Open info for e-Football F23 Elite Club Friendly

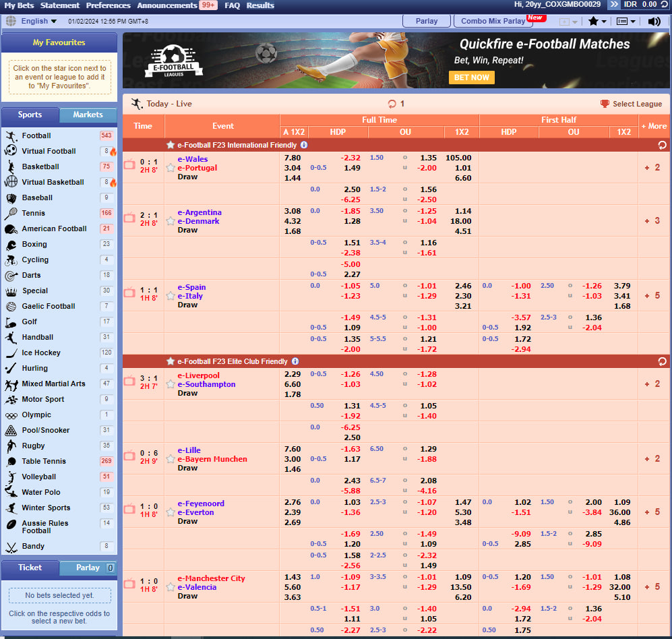click(x=295, y=361)
